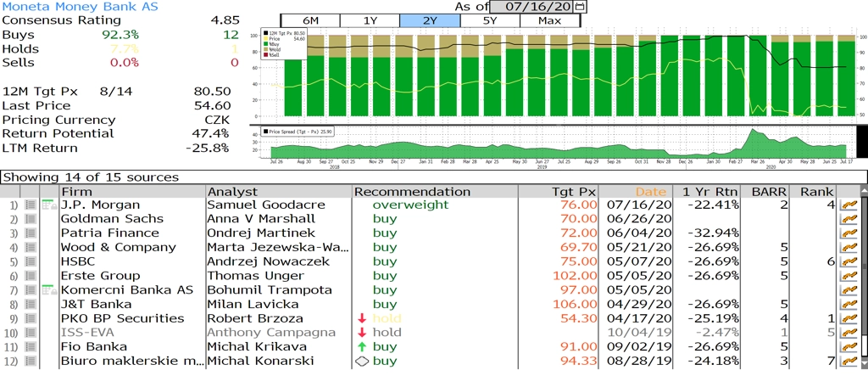Sort table by Tgt Px column header
This screenshot has width=868, height=376.
click(559, 191)
